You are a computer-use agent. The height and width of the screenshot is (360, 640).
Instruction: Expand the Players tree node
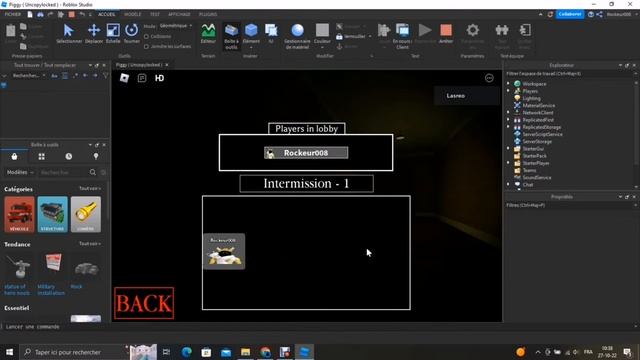pos(508,91)
